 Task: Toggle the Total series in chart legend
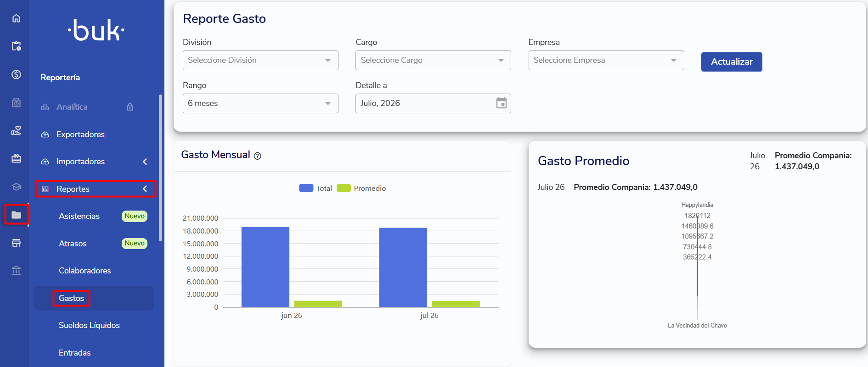[x=316, y=188]
